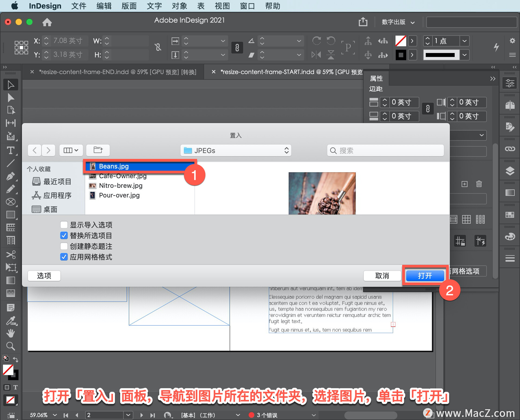Select the Direct Selection tool
This screenshot has width=520, height=420.
(11, 97)
